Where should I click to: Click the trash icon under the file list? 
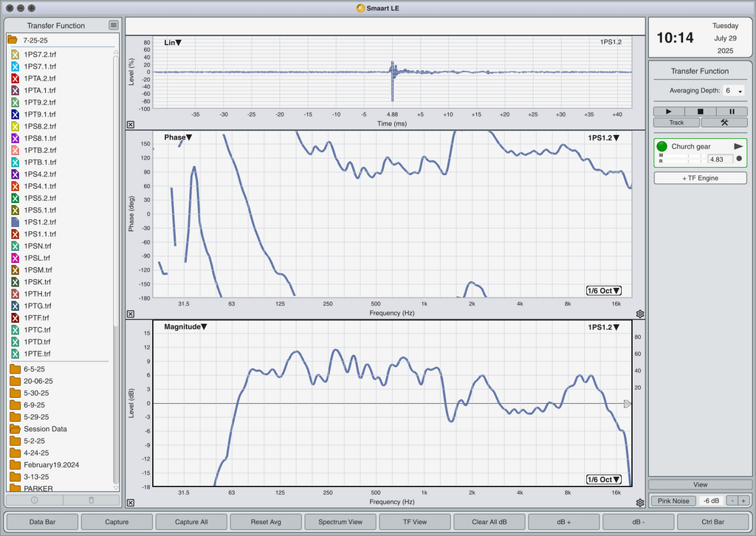click(91, 501)
